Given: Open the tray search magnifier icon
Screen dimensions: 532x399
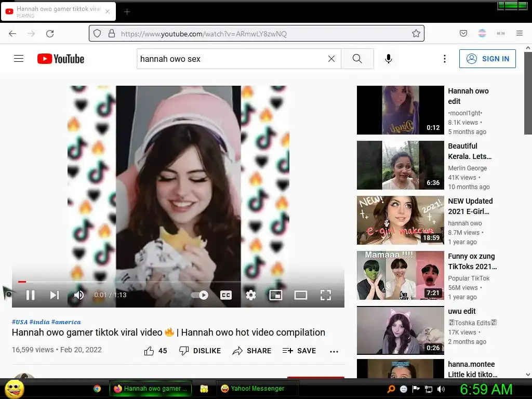Looking at the screenshot, I should [391, 389].
